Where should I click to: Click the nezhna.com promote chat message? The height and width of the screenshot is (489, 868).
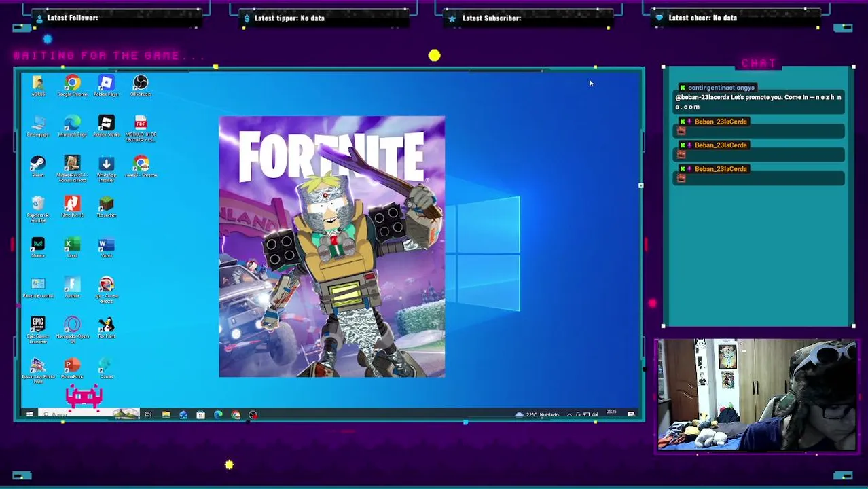(x=758, y=102)
